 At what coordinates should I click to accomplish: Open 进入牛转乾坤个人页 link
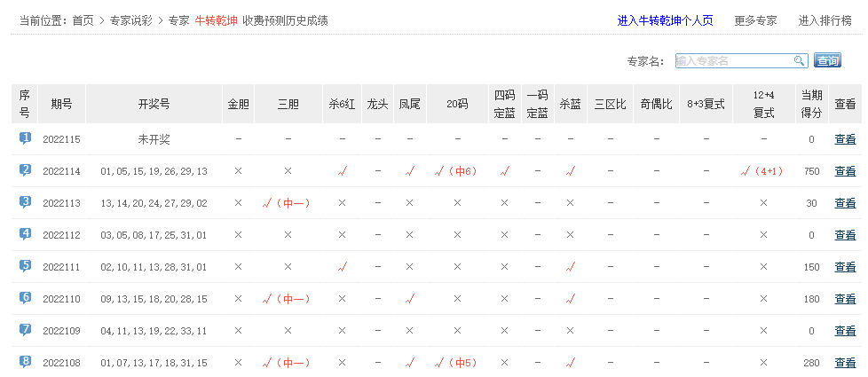click(665, 20)
